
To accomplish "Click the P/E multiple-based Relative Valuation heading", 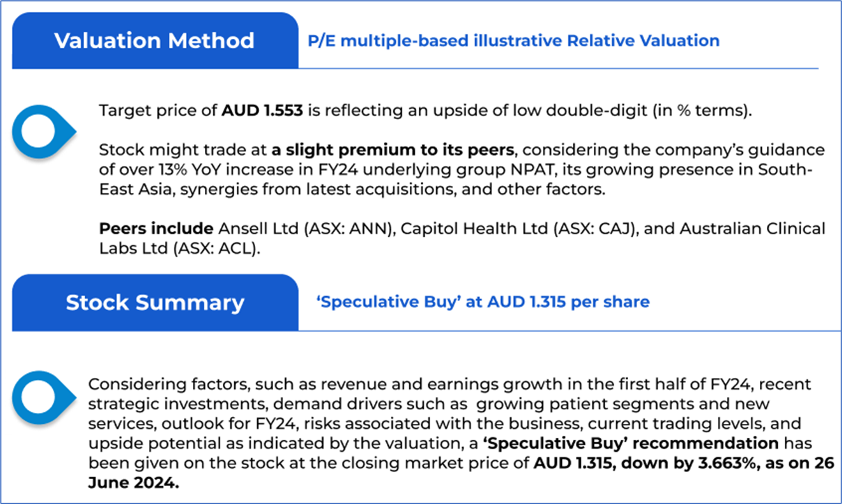I will point(514,41).
